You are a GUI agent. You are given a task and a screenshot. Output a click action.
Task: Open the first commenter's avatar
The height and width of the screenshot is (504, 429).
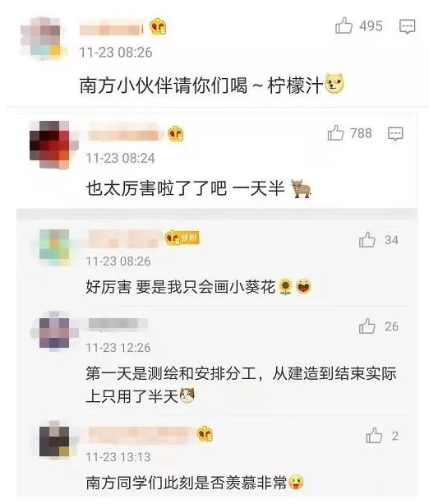tap(41, 39)
